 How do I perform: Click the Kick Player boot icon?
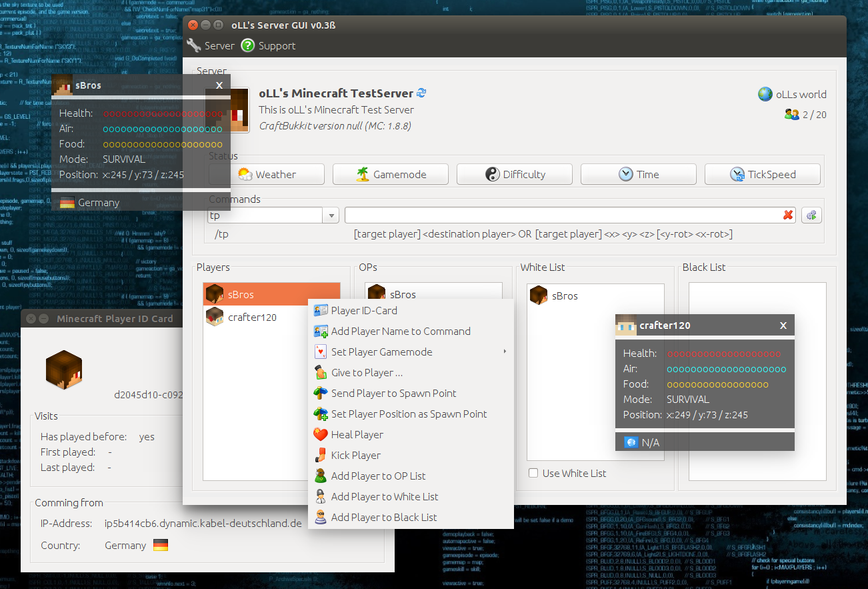[321, 455]
